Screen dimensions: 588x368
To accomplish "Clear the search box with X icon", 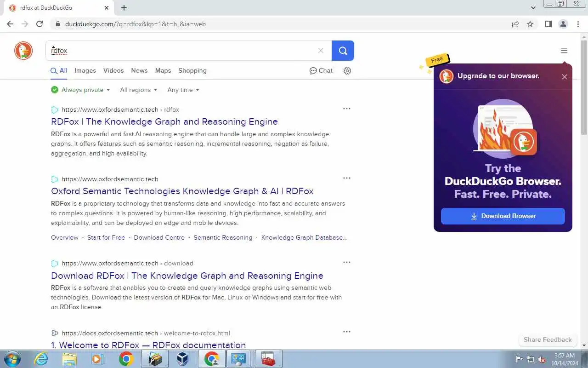I will [x=321, y=51].
